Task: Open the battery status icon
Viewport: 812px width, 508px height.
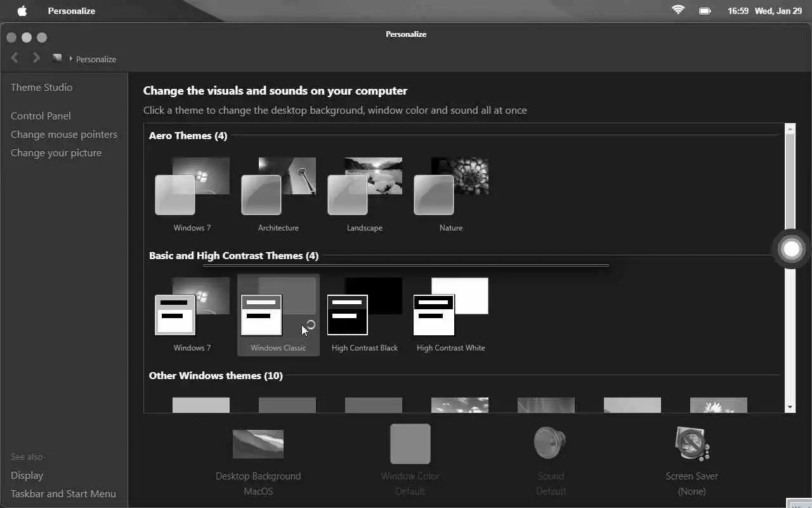Action: [705, 11]
